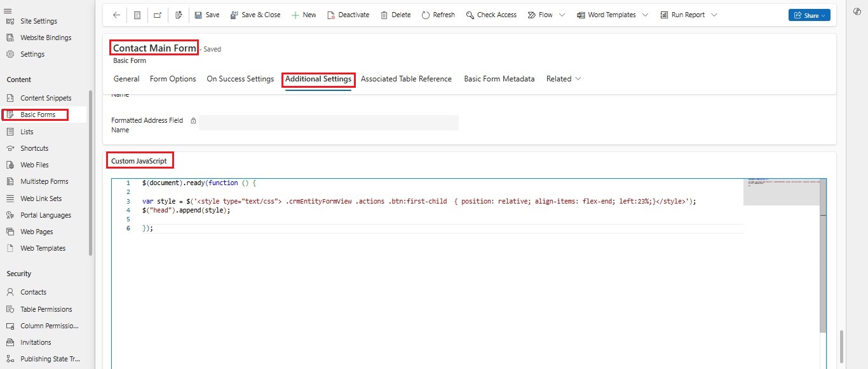The height and width of the screenshot is (369, 868).
Task: Click the Website Bindings sidebar icon
Action: [x=10, y=38]
